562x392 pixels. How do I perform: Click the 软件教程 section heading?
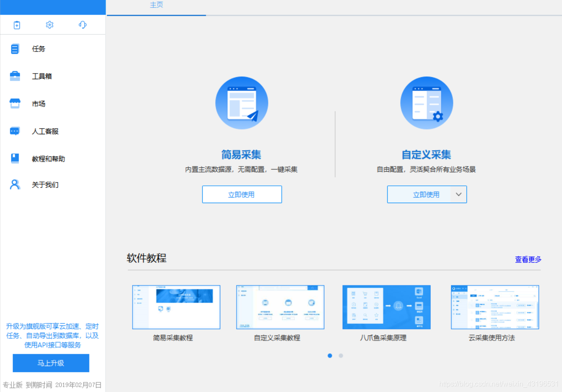[147, 258]
